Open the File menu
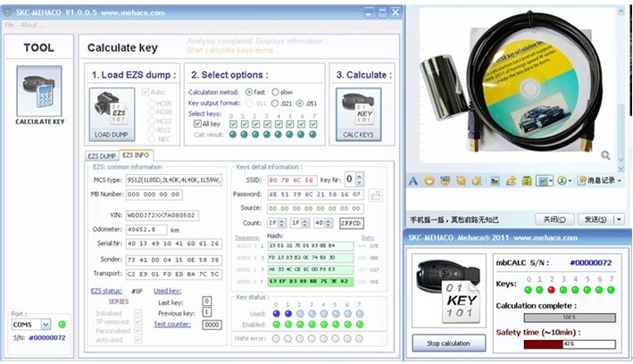Screen dimensions: 633x364 click(9, 25)
